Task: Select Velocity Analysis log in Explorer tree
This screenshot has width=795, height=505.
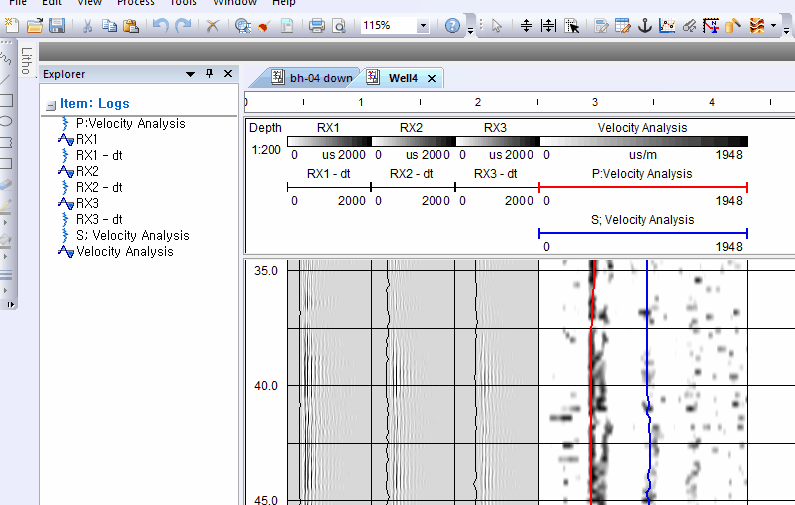Action: (x=125, y=251)
